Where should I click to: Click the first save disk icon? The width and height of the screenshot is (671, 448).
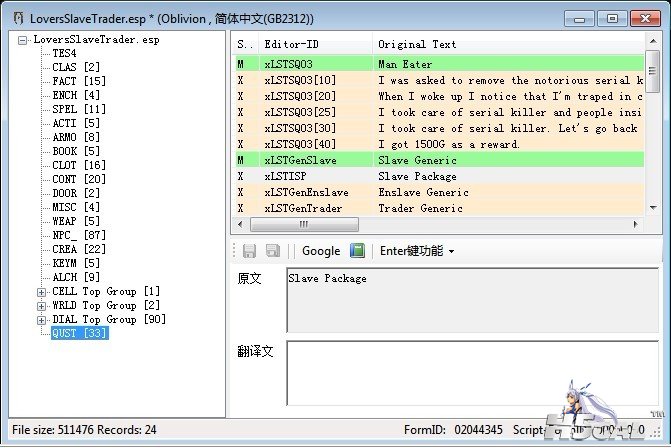coord(249,251)
